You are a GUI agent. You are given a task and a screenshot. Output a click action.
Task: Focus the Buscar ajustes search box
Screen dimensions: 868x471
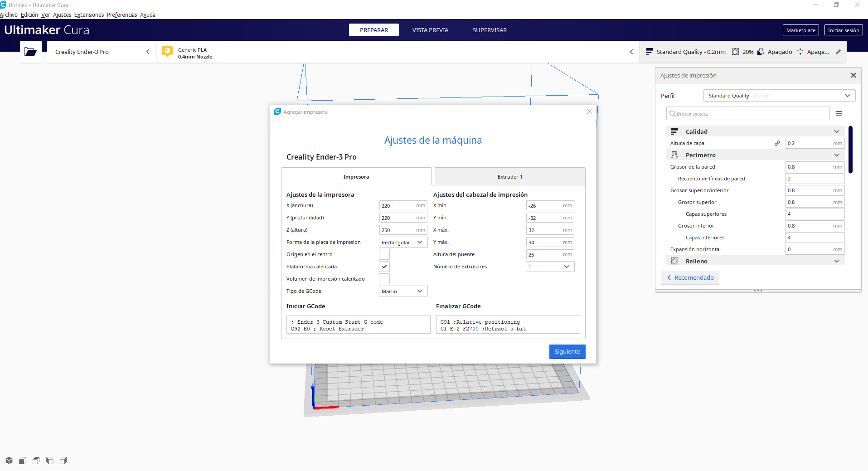click(748, 113)
